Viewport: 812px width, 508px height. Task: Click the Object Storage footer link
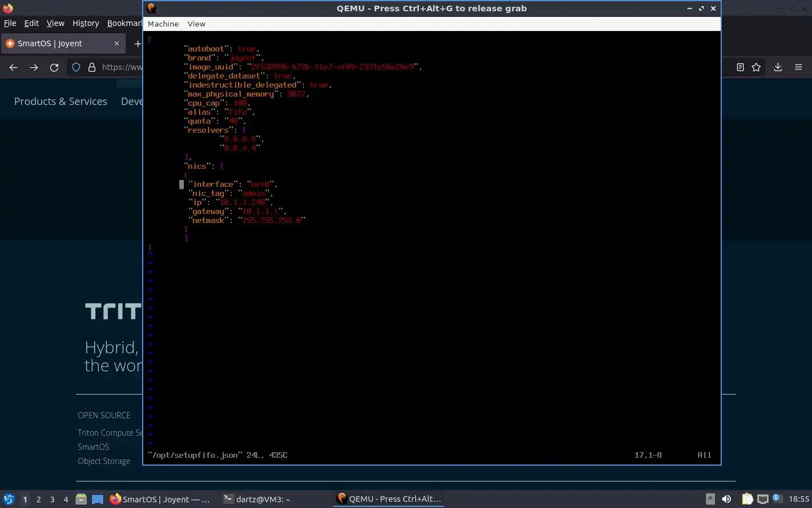[x=104, y=461]
